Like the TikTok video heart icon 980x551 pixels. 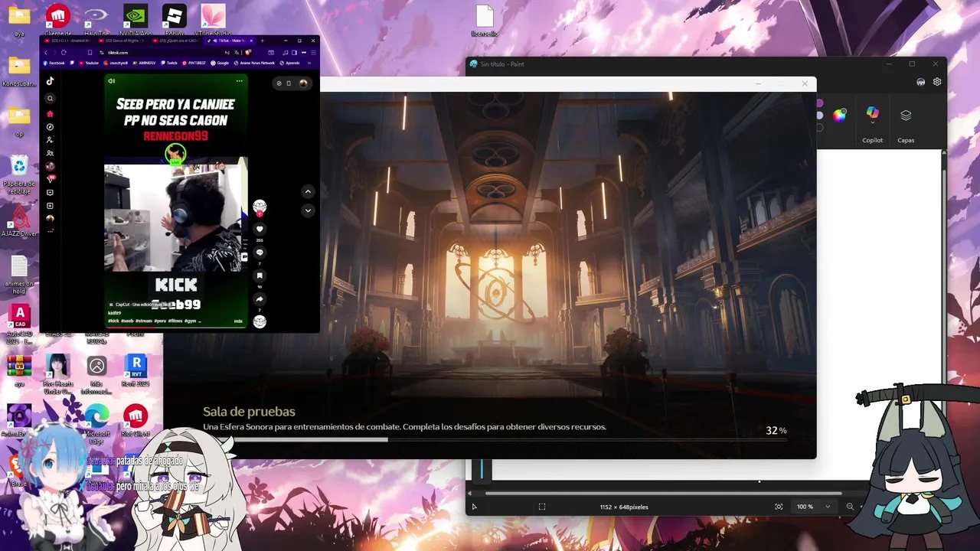[260, 229]
